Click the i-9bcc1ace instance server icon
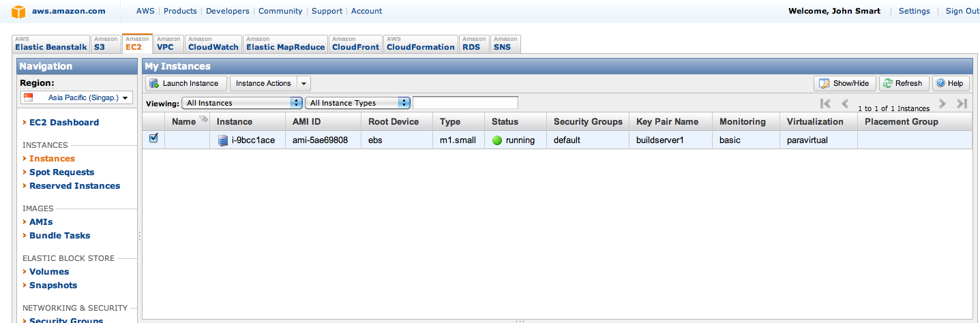The width and height of the screenshot is (980, 323). click(x=223, y=140)
